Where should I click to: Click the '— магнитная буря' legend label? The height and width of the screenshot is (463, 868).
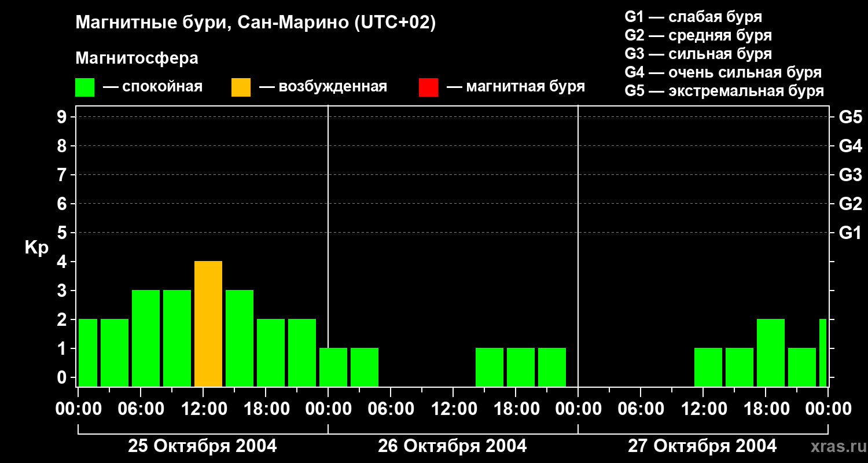[x=516, y=87]
